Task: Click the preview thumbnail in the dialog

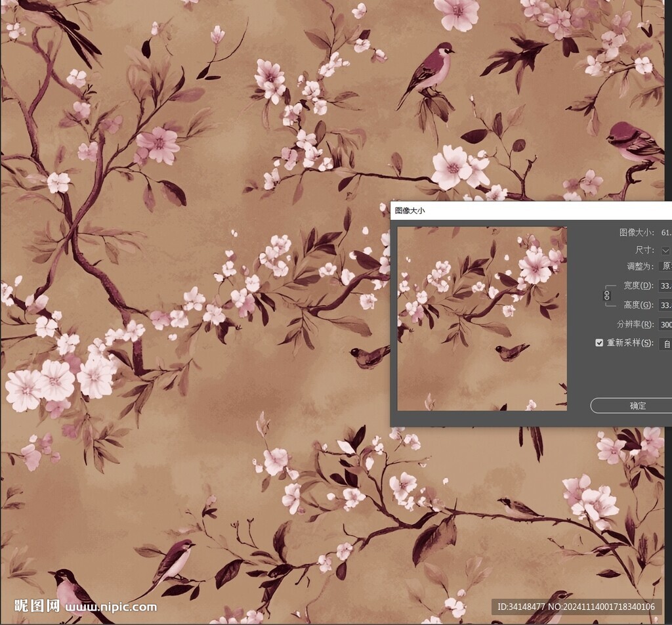Action: 482,318
